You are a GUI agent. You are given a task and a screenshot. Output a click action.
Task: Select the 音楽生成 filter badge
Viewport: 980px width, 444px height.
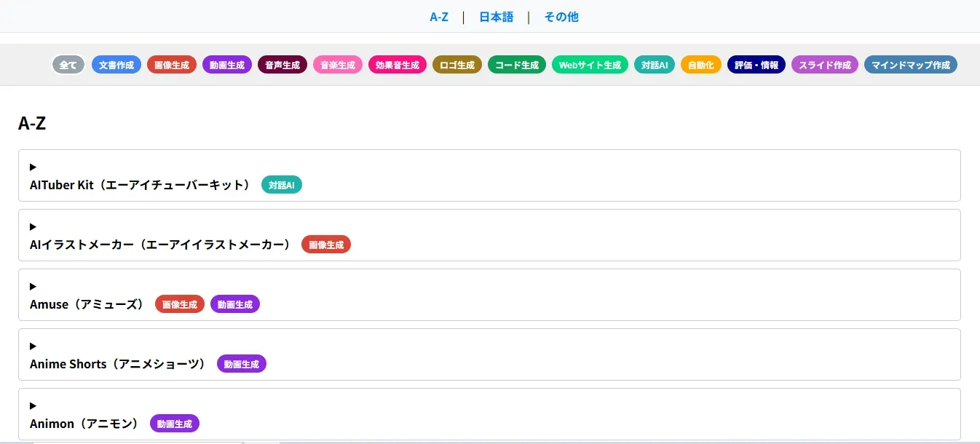(337, 64)
